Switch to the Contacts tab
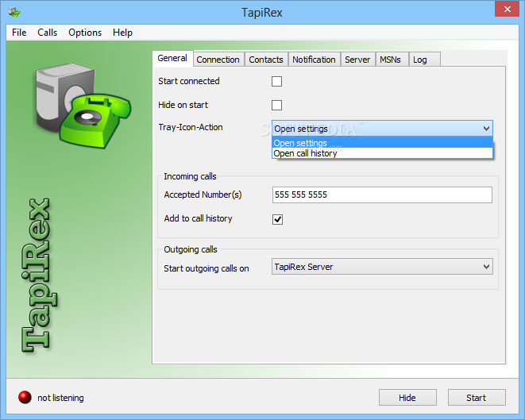 coord(266,60)
